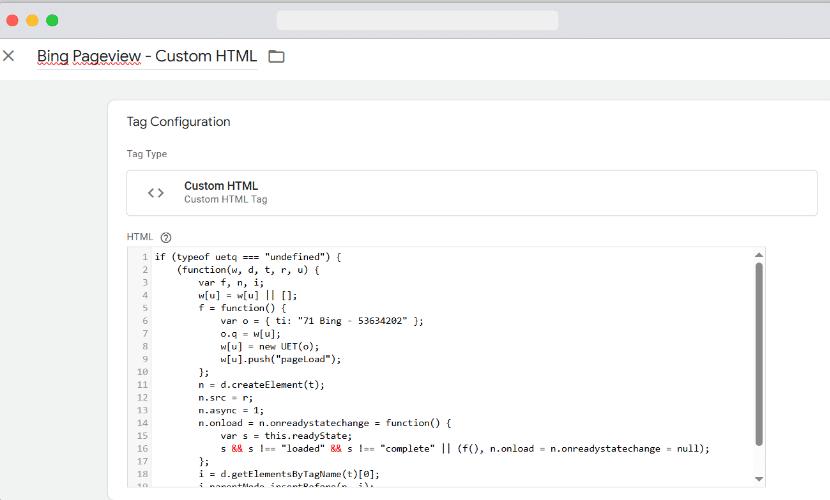The height and width of the screenshot is (500, 830).
Task: Click the line with ti: "71 Bing - 53634202"
Action: [x=322, y=321]
